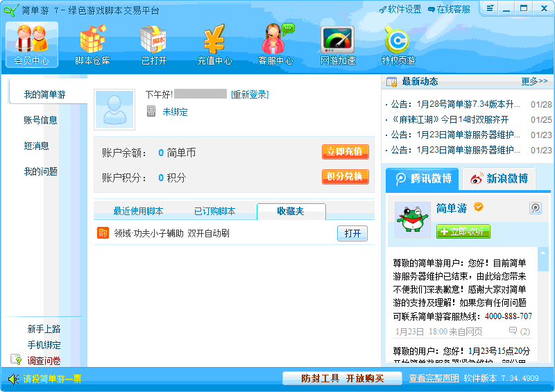Viewport: 555px width, 392px height.
Task: Open the 特权页游 privilege web game icon
Action: [398, 44]
